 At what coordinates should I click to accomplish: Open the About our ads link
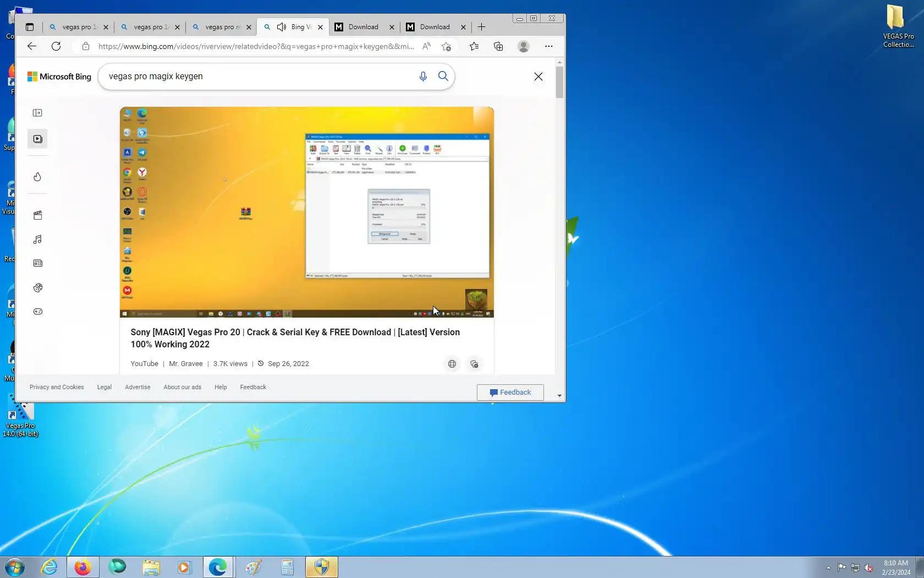tap(182, 387)
